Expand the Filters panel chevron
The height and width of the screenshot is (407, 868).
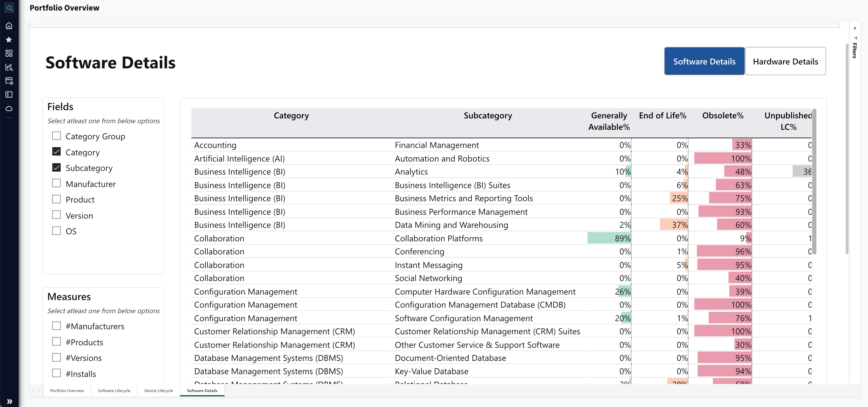[x=855, y=28]
